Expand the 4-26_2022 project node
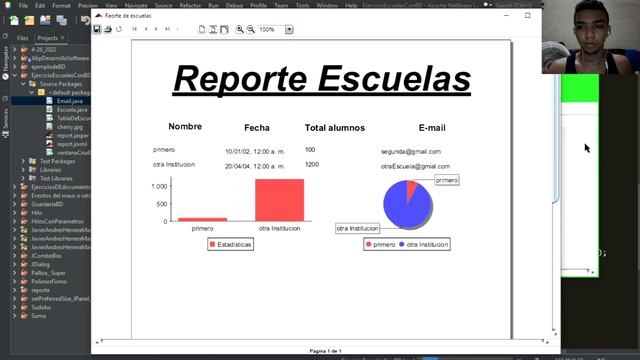Screen dimensions: 640x360 15,49
